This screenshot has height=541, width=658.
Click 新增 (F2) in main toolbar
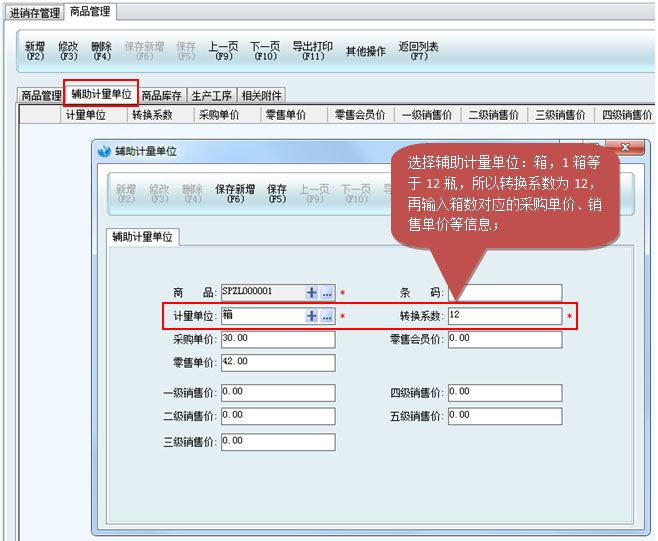35,51
